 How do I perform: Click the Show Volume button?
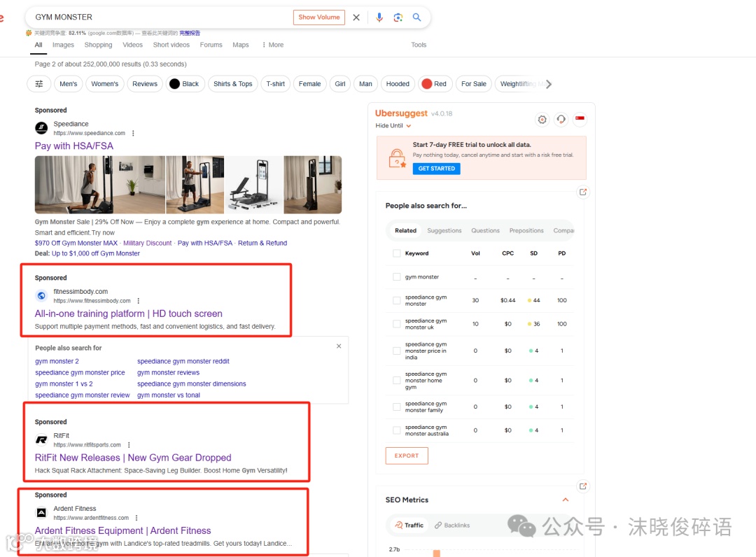pos(319,17)
